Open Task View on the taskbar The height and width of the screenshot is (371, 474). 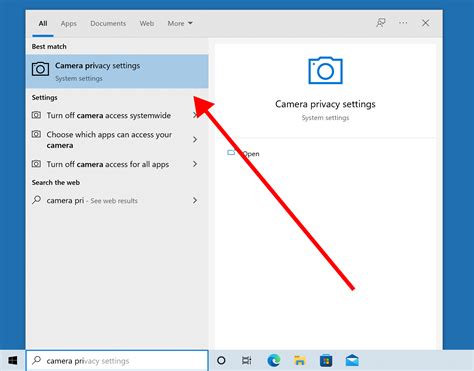247,360
